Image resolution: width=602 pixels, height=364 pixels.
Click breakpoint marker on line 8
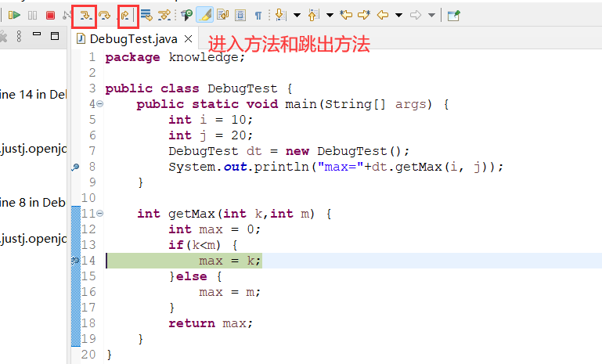76,167
